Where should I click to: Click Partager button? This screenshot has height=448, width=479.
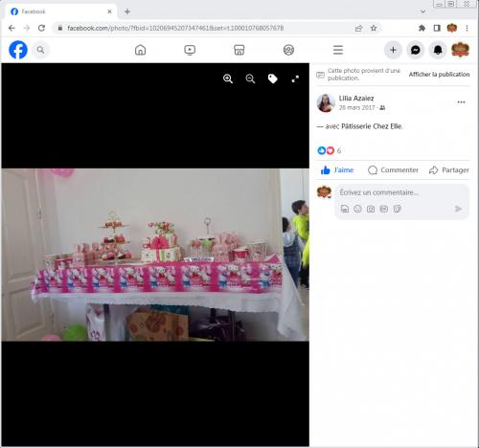tap(449, 170)
